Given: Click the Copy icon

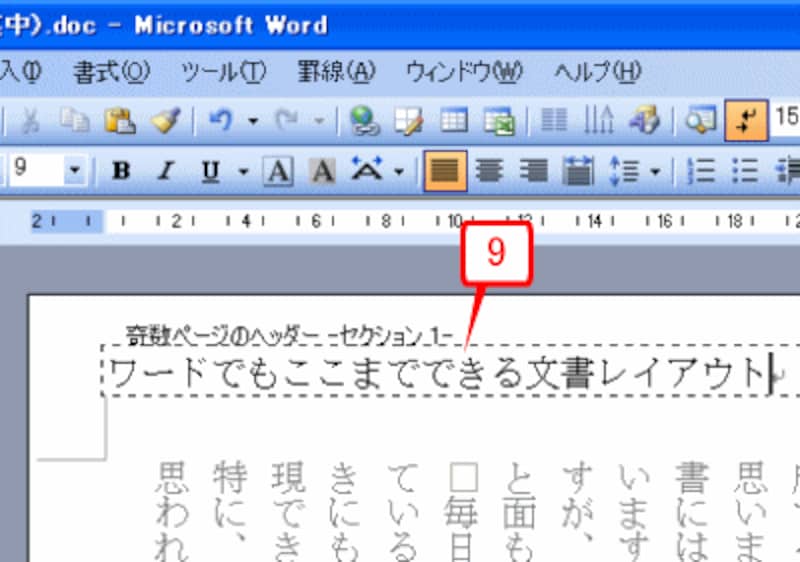Looking at the screenshot, I should point(74,121).
